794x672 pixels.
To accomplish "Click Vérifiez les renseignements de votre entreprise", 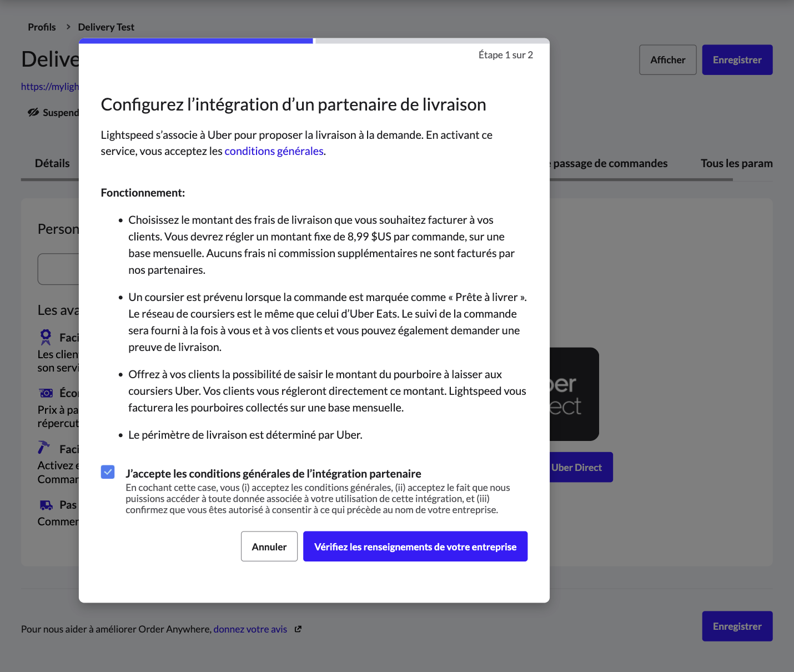I will [415, 546].
